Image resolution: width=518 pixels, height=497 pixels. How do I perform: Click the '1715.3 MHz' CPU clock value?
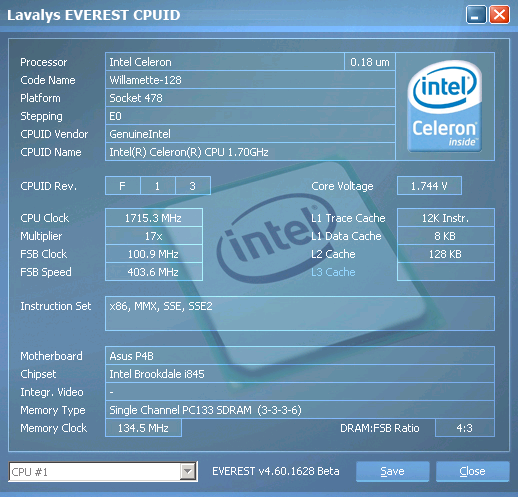[154, 218]
